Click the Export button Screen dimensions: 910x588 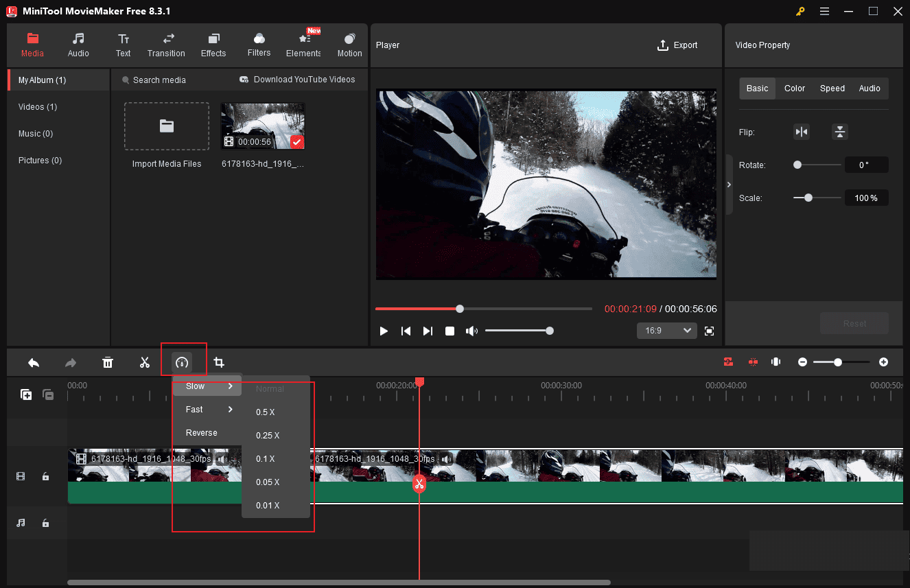click(677, 45)
